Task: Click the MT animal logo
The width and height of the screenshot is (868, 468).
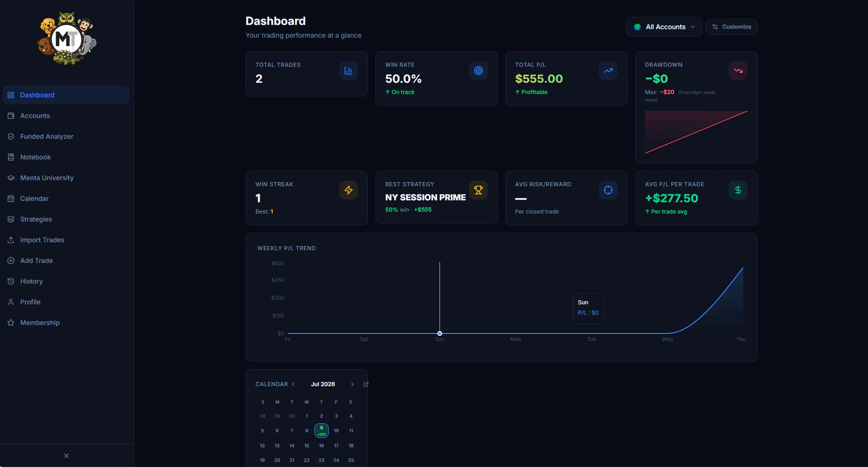Action: (67, 39)
